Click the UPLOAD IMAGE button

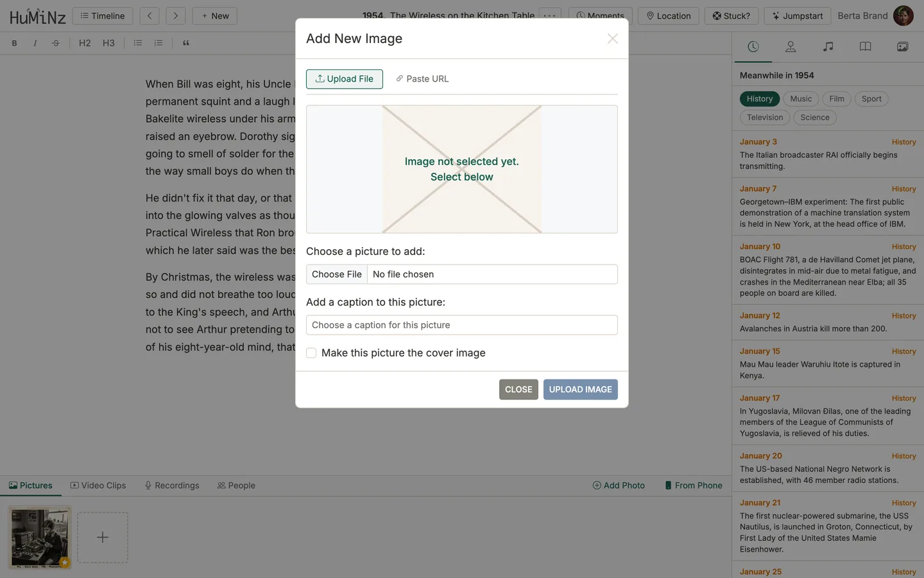[581, 390]
